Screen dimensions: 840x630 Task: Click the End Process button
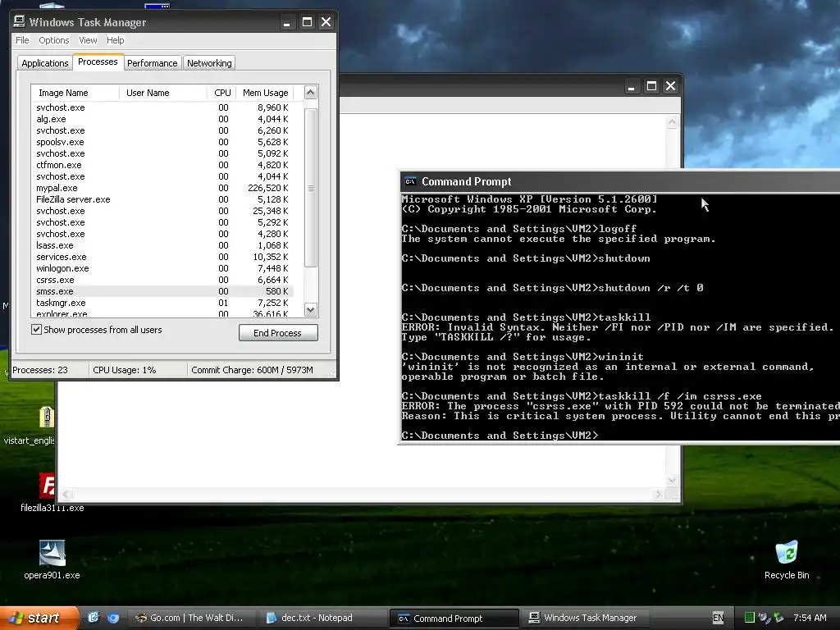(x=278, y=333)
